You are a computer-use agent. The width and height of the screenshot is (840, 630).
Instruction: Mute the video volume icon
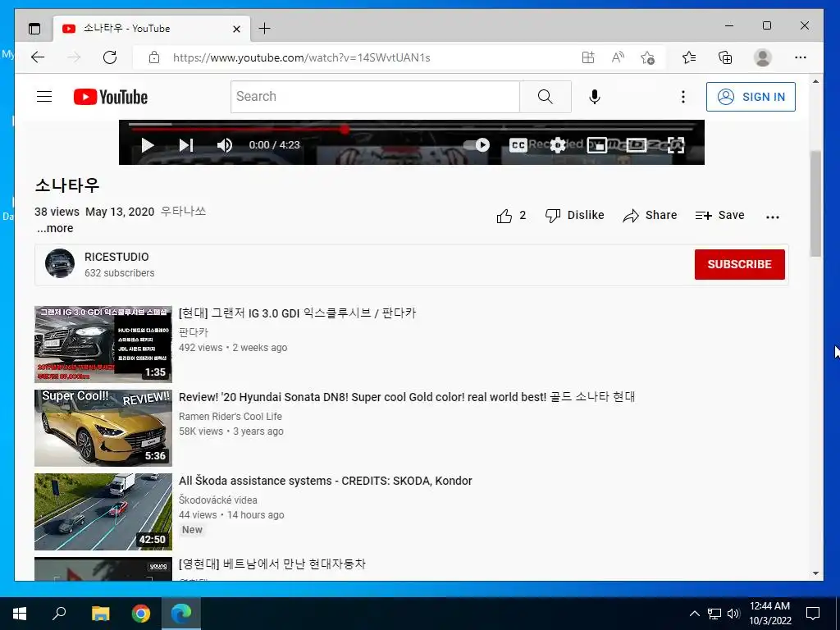click(225, 145)
